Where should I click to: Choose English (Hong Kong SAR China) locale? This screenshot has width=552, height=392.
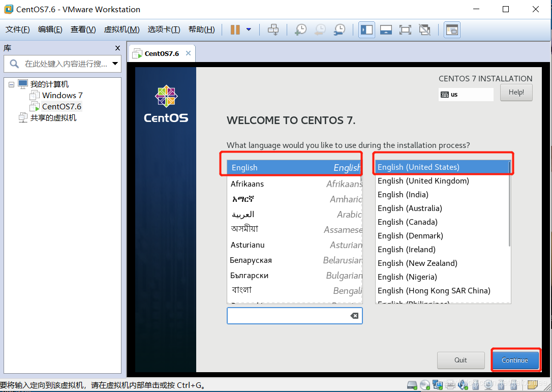pos(442,290)
